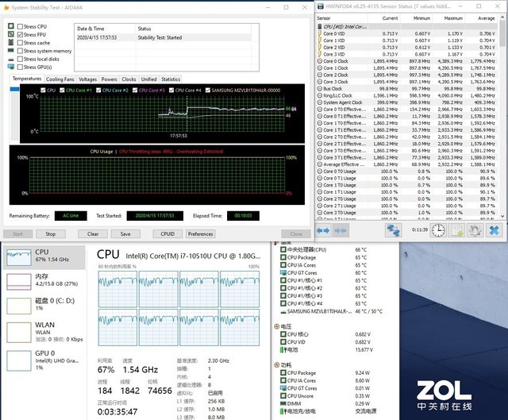Click the HWiNFO64 title bar icon
508x420 pixels.
[320, 6]
